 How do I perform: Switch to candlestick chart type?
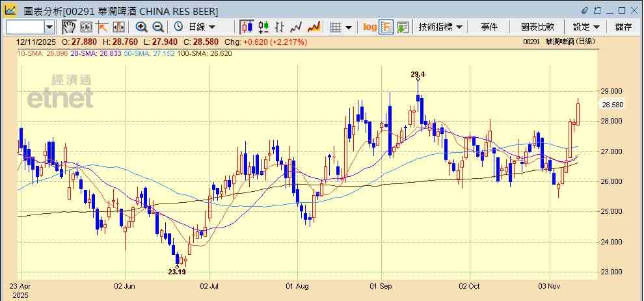pyautogui.click(x=247, y=27)
